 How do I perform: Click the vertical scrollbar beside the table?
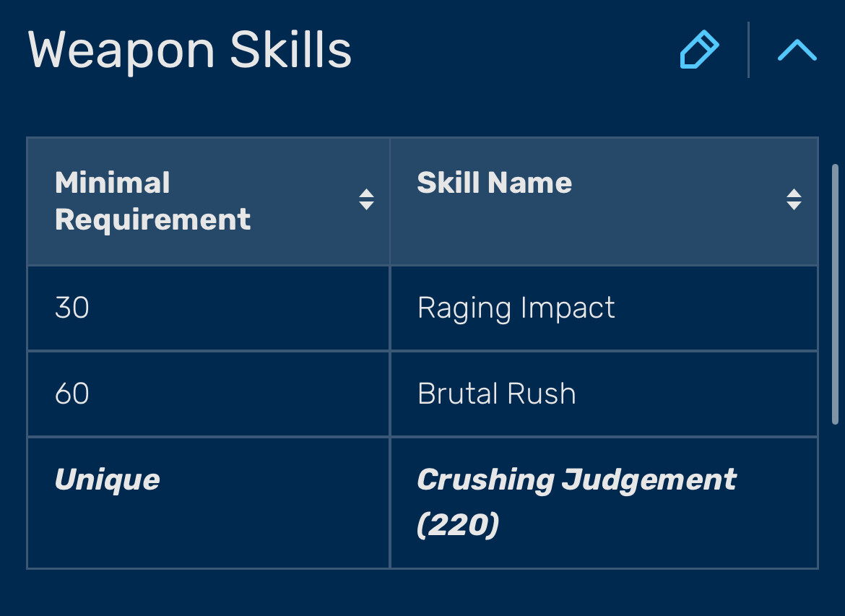point(836,294)
